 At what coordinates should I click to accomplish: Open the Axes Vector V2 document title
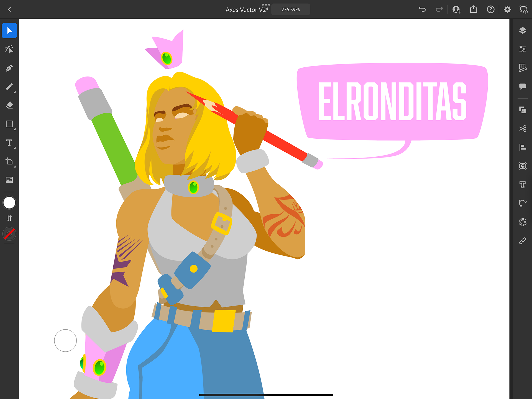point(247,10)
